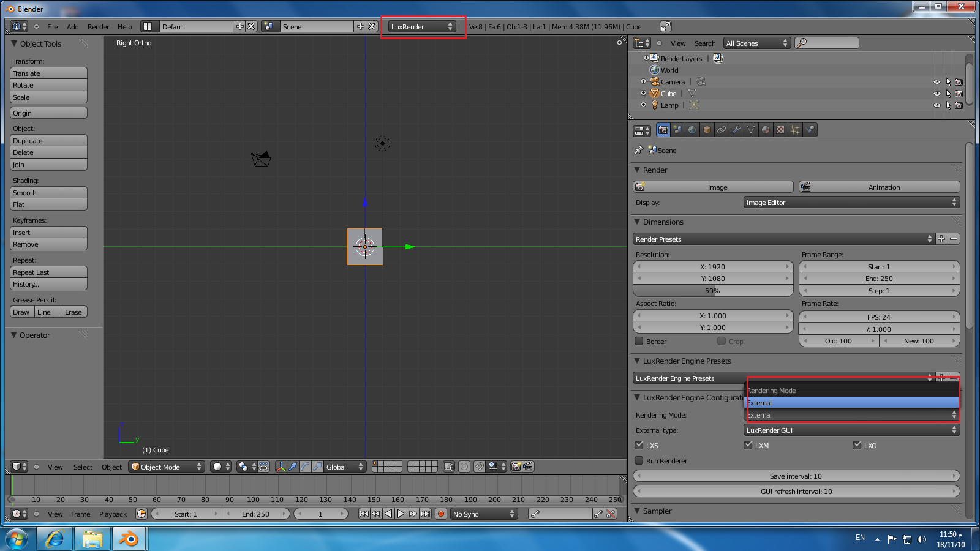The image size is (980, 551).
Task: Toggle the 3D manipulator widget icon
Action: [x=281, y=467]
